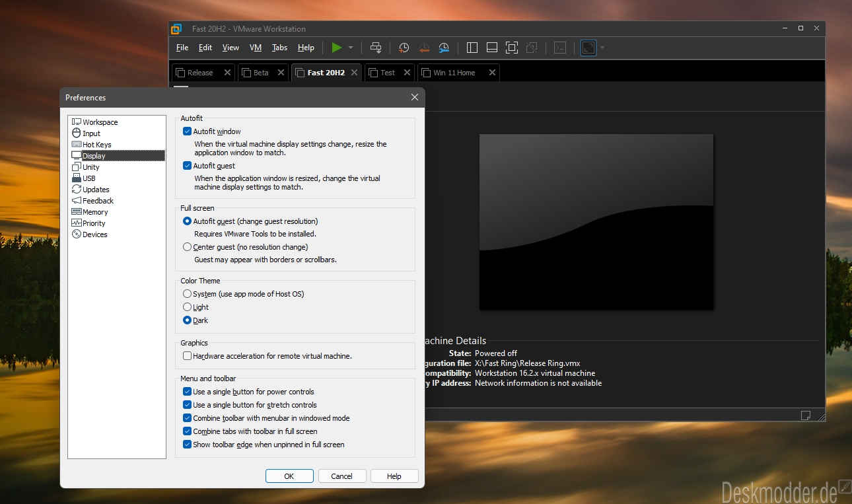Enable hardware acceleration for remote virtual machine

tap(188, 356)
